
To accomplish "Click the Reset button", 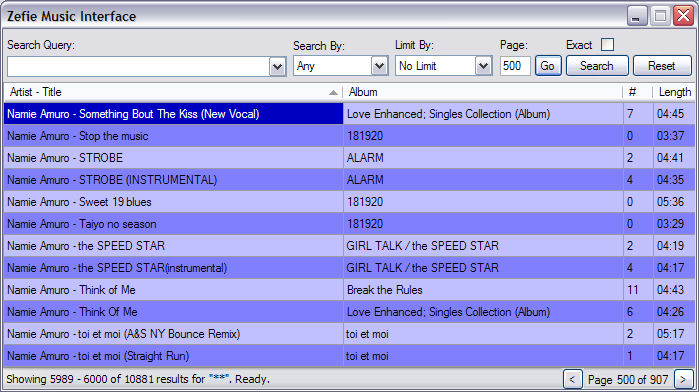I will (662, 66).
